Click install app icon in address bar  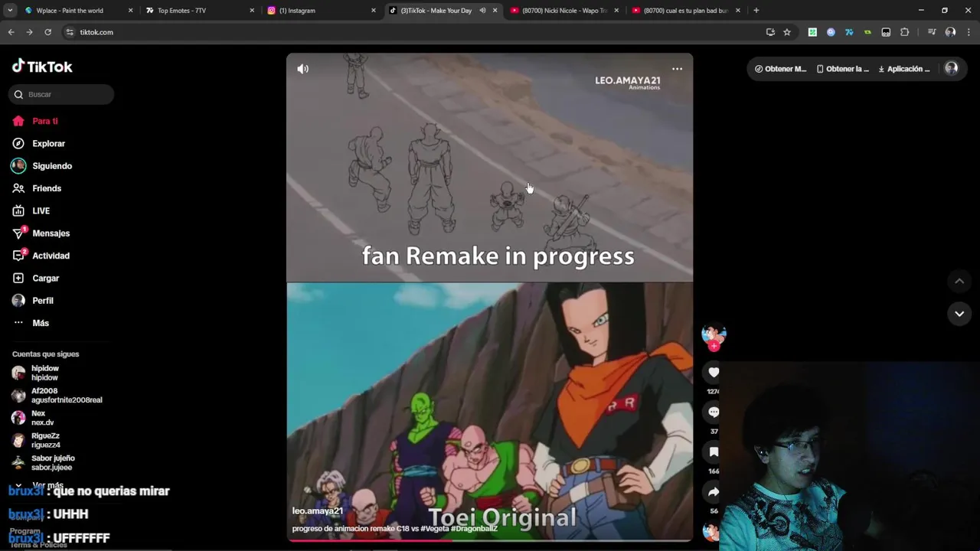(x=770, y=32)
